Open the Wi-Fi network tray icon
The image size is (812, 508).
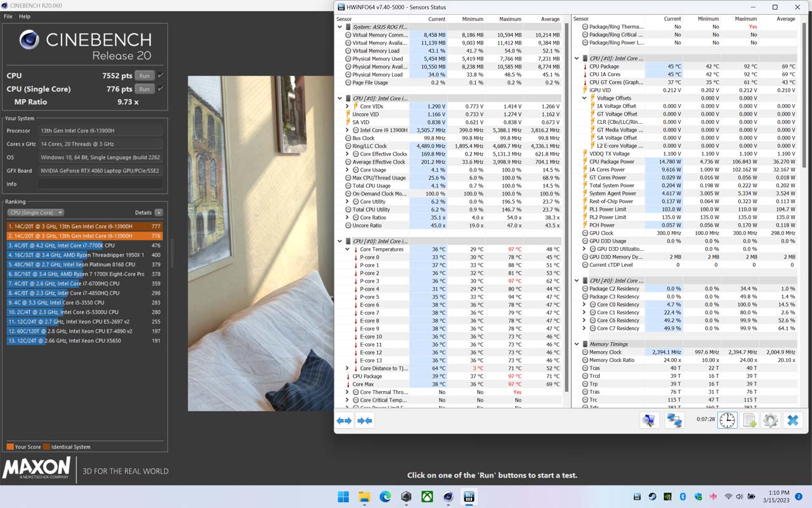pos(729,497)
